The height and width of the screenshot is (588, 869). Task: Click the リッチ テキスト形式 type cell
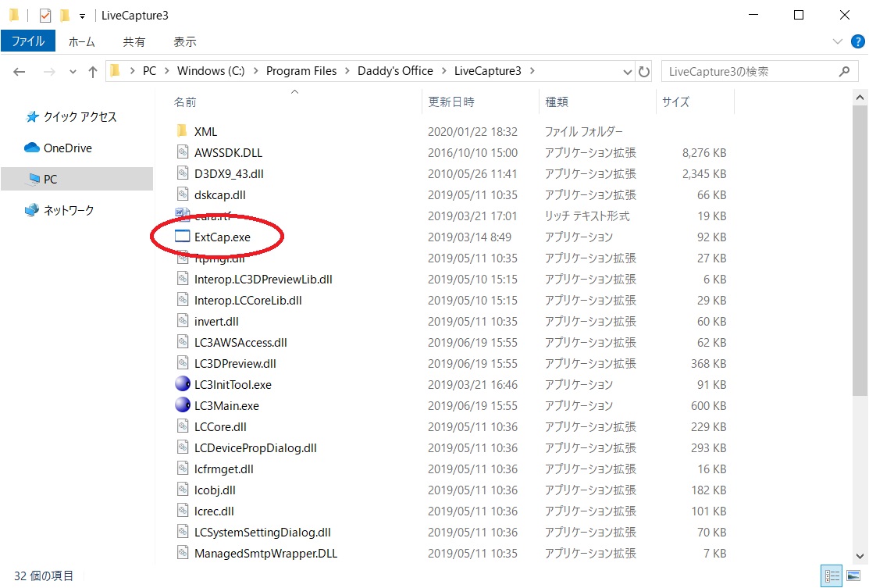coord(587,216)
